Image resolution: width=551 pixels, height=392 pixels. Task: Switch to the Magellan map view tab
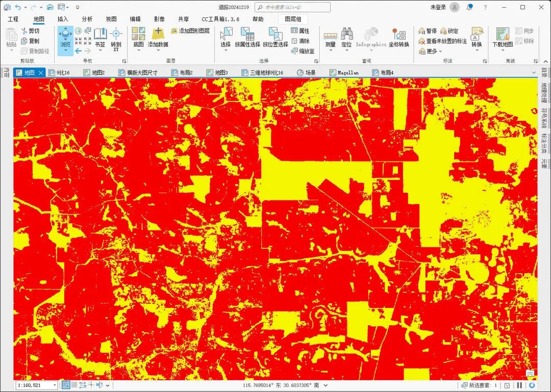344,73
